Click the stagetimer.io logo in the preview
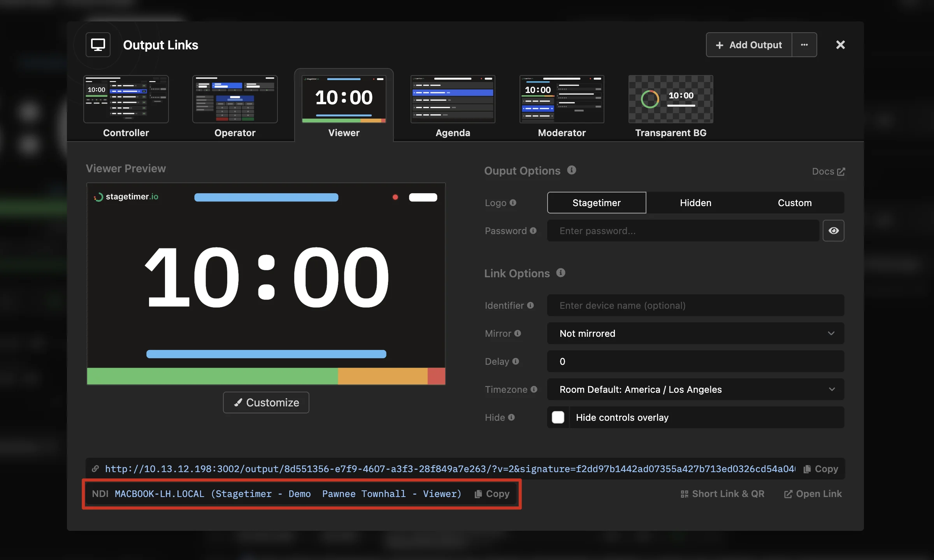 (x=125, y=197)
